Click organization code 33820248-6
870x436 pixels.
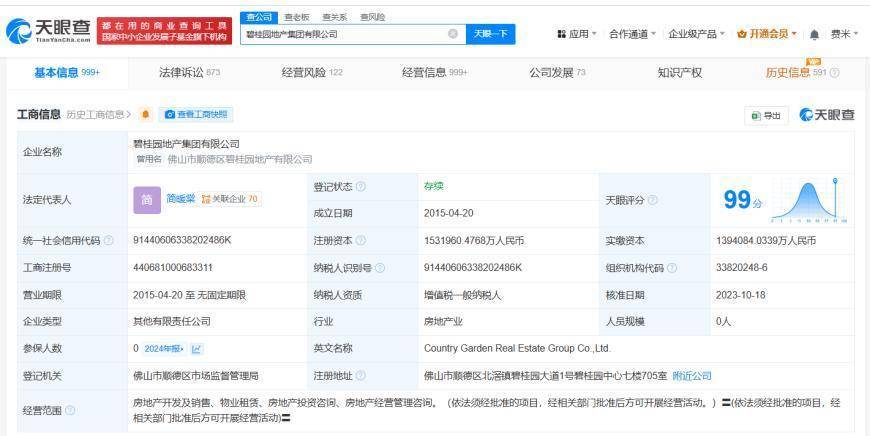[742, 267]
